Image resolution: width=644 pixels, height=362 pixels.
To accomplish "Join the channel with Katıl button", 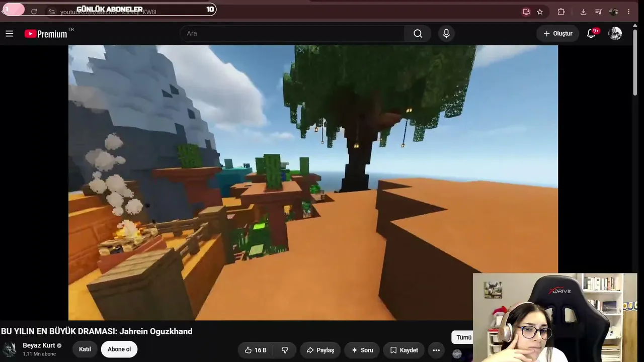I will [85, 349].
